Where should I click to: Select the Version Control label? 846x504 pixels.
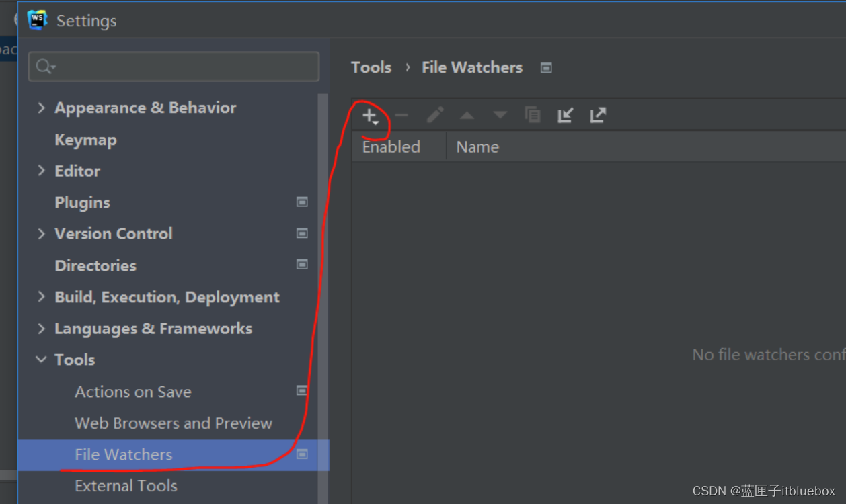(114, 233)
